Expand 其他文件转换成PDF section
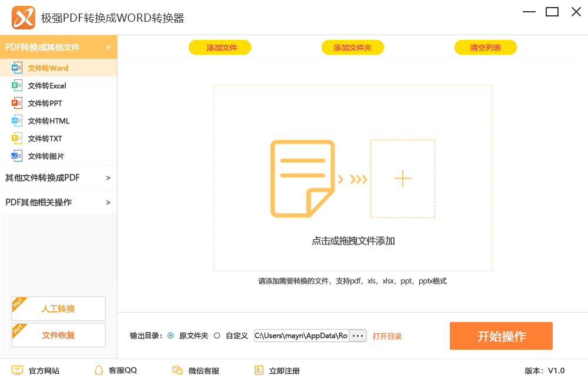Screen dimensions: 588x382 58,177
